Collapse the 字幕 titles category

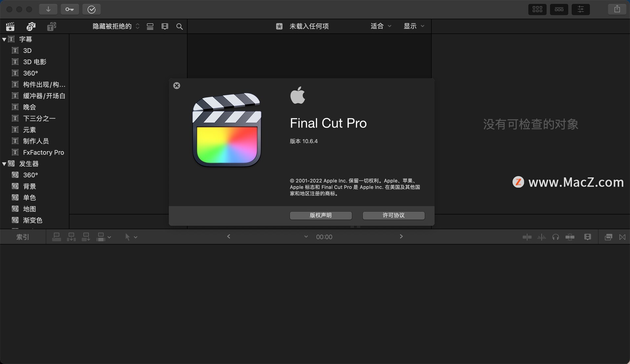pos(4,39)
